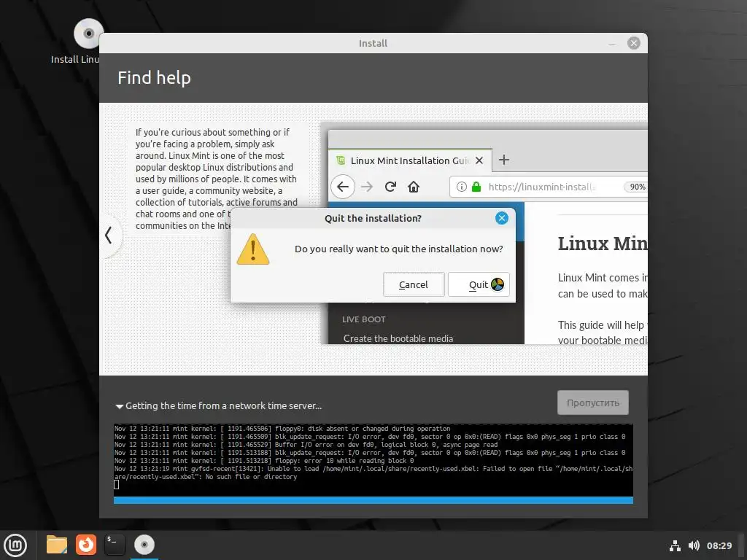Open the network connections tray icon
747x560 pixels.
(675, 545)
